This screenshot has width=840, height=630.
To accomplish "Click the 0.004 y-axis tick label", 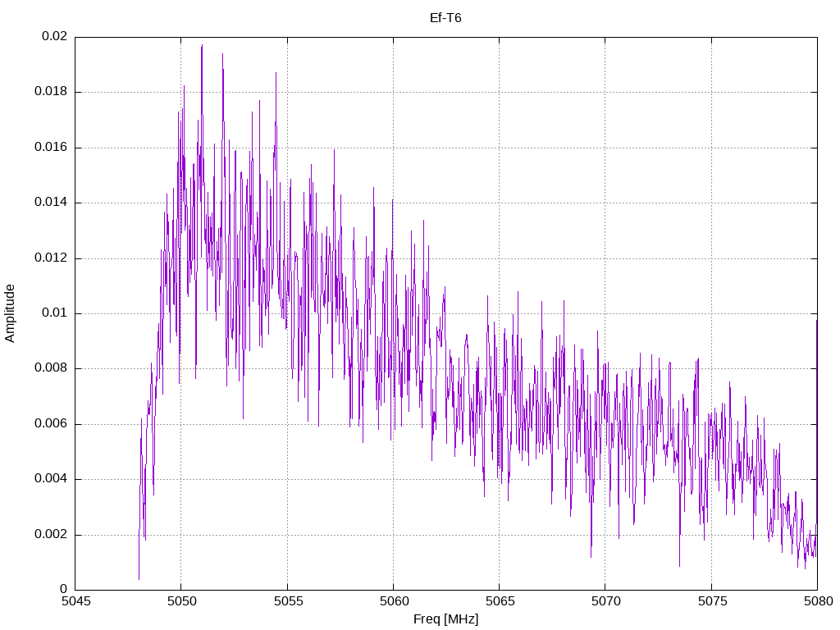I will tap(52, 479).
